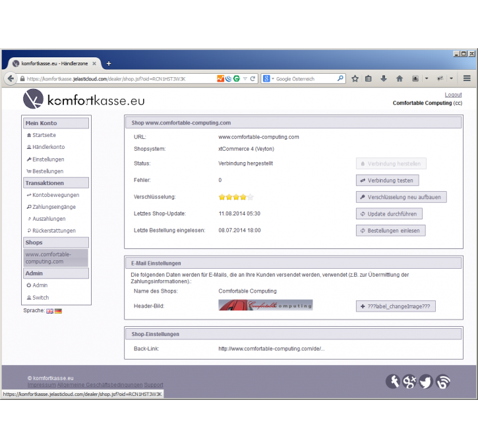Image resolution: width=478 pixels, height=448 pixels.
Task: Click the komfortkasse.eu logo
Action: point(84,99)
